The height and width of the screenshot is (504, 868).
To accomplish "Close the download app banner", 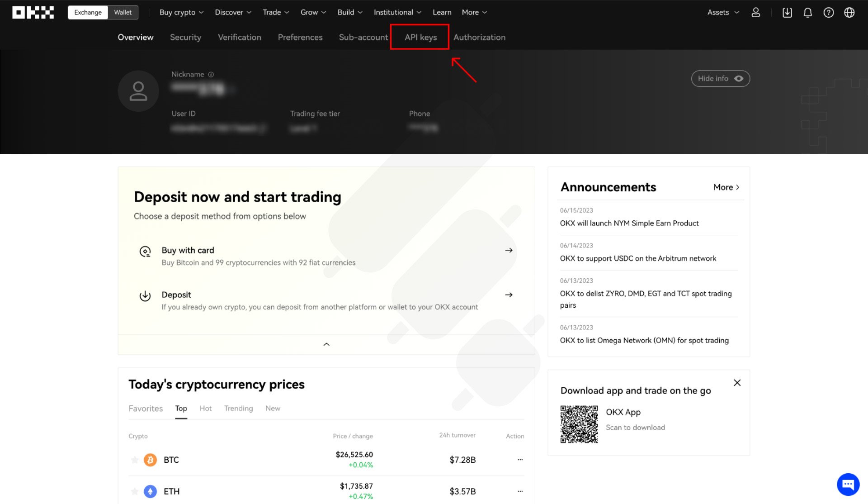I will tap(737, 383).
